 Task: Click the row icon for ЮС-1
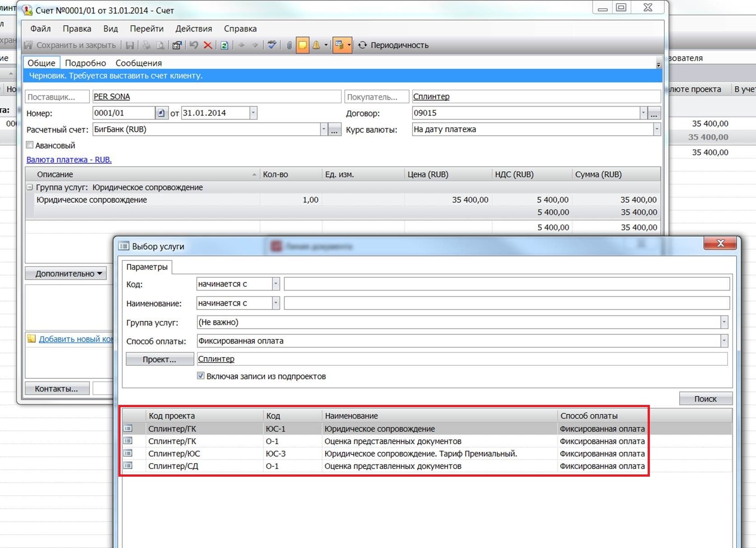[128, 428]
